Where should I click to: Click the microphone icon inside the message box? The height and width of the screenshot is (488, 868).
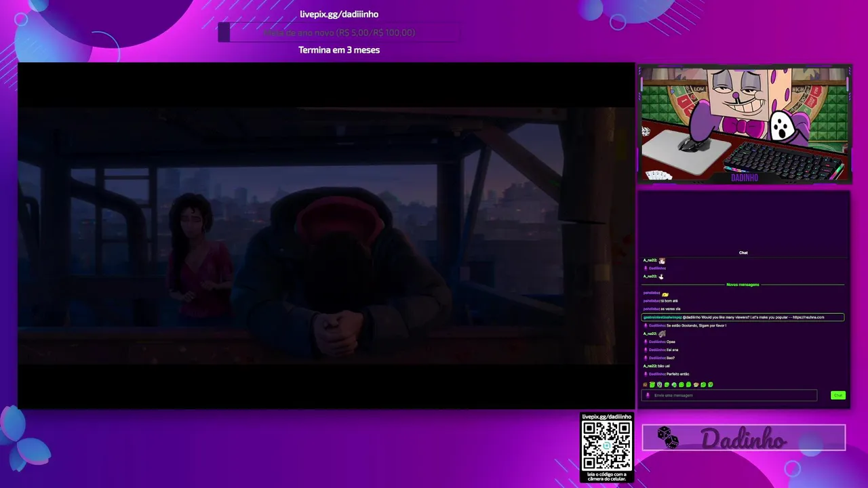(x=648, y=395)
